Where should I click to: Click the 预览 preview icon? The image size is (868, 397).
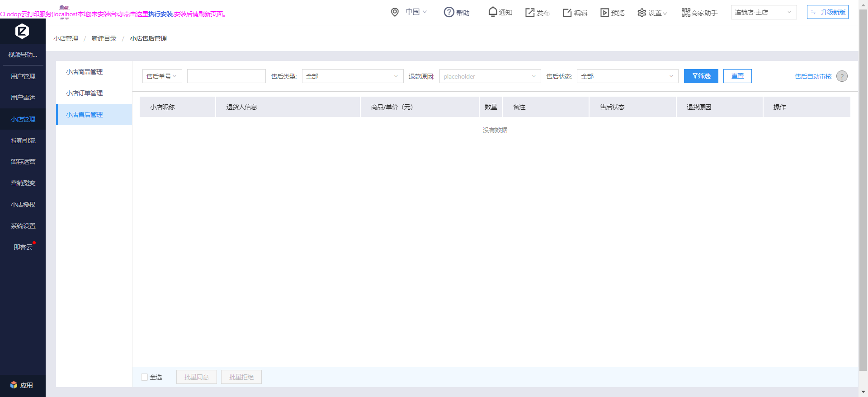pyautogui.click(x=604, y=13)
